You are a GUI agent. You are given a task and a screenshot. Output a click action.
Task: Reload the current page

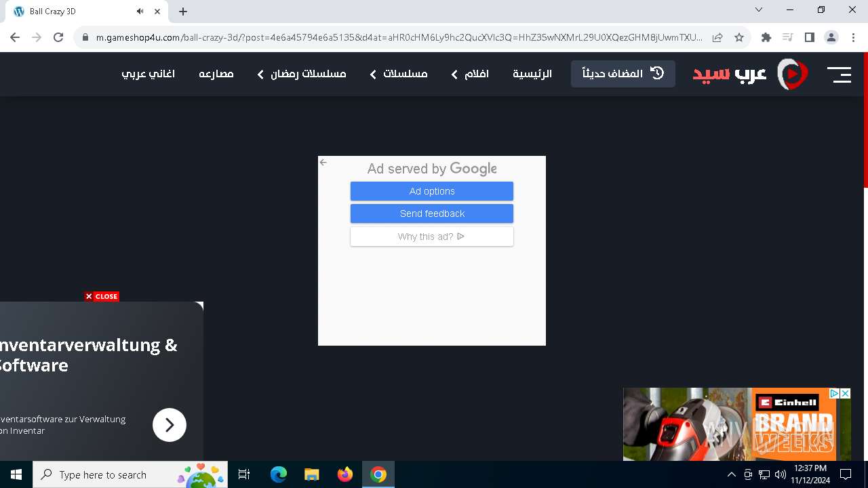[58, 37]
